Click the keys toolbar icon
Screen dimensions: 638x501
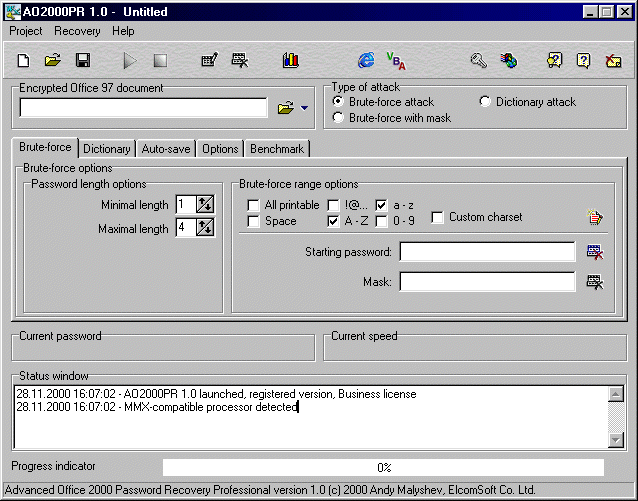click(479, 61)
